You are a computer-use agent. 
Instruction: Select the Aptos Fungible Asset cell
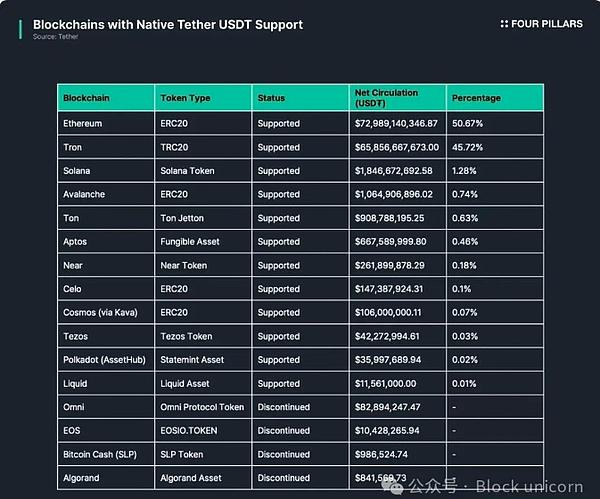point(203,241)
